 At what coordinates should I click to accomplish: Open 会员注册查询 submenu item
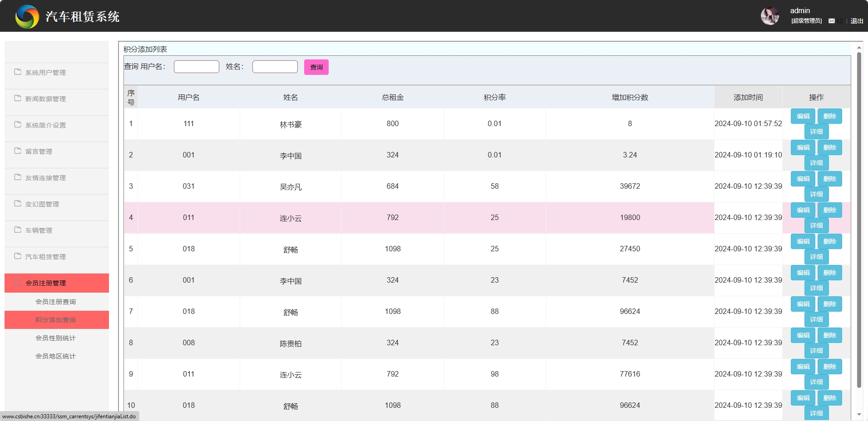tap(55, 302)
